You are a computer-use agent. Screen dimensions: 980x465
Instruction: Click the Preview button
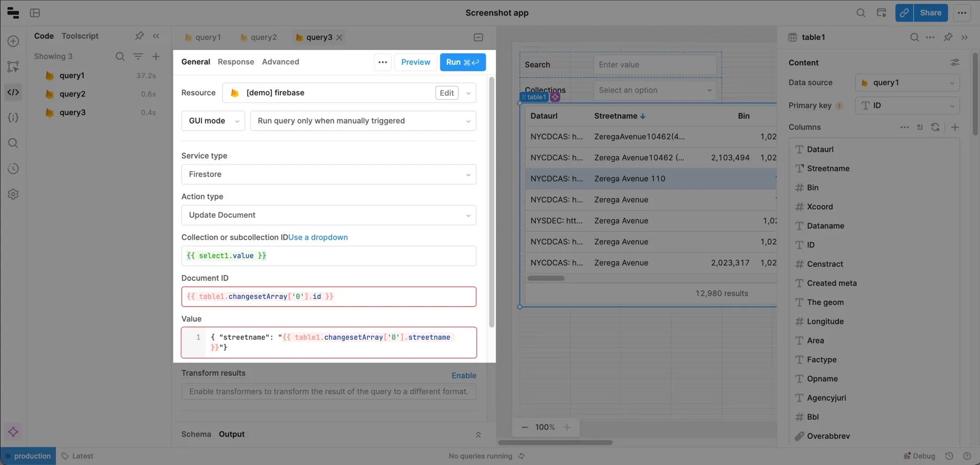415,62
